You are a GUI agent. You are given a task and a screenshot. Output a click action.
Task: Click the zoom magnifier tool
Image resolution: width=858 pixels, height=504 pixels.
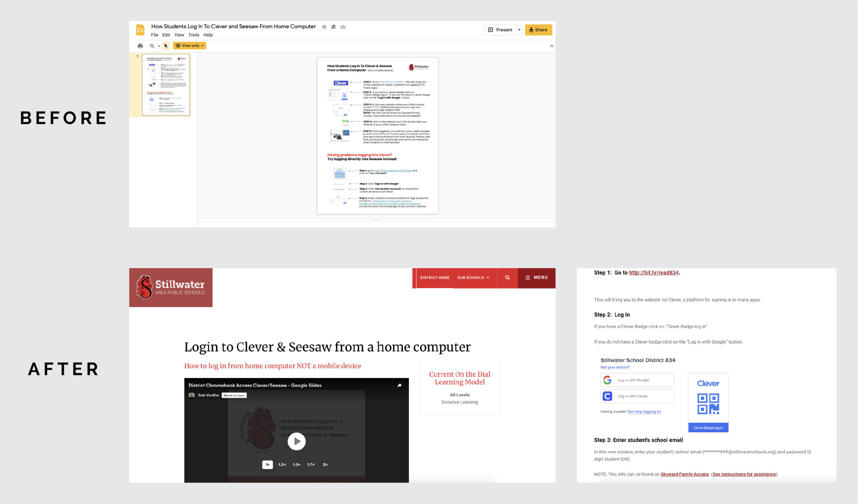[152, 46]
